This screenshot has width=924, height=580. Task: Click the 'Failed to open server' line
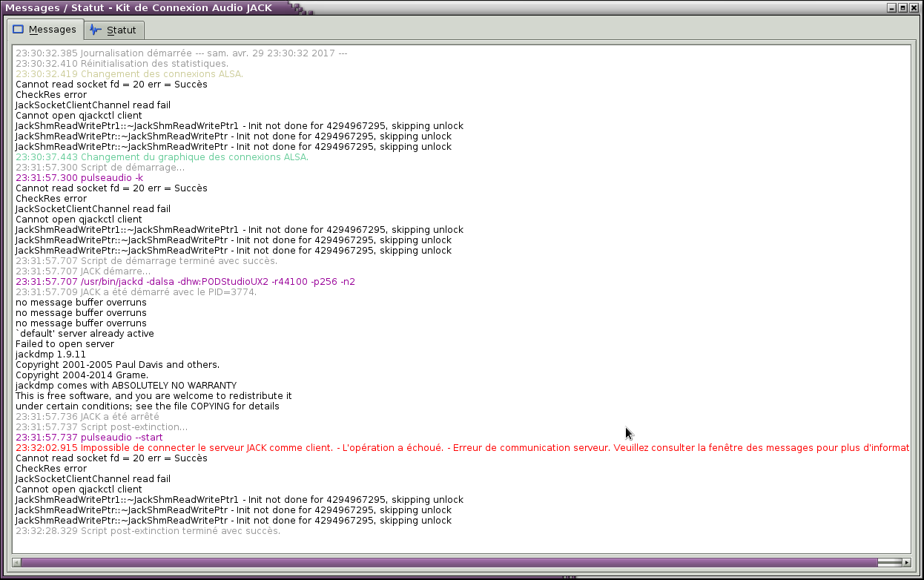coord(65,344)
